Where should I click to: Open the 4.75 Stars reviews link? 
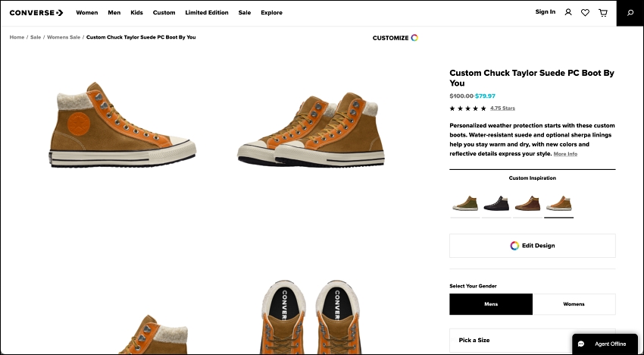(x=502, y=108)
